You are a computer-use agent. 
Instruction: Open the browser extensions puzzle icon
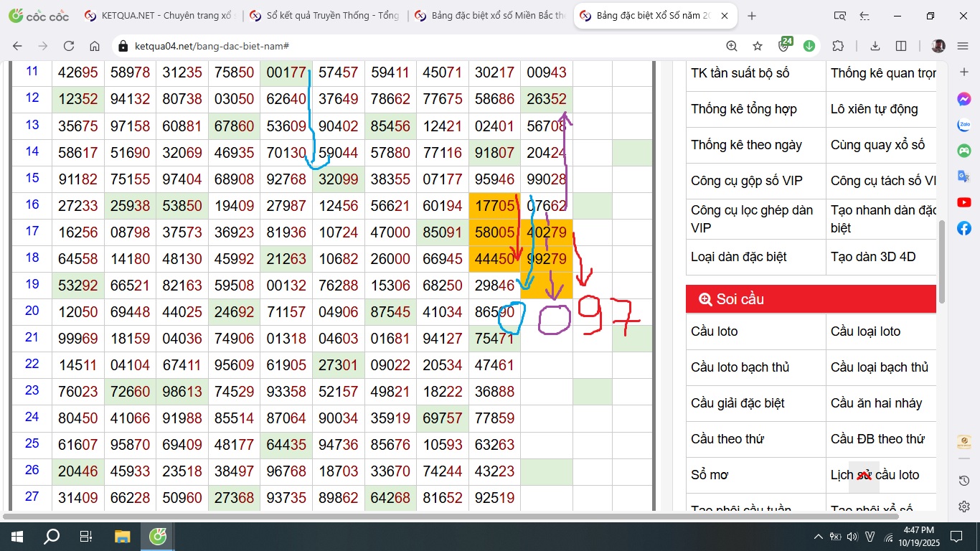(x=838, y=46)
